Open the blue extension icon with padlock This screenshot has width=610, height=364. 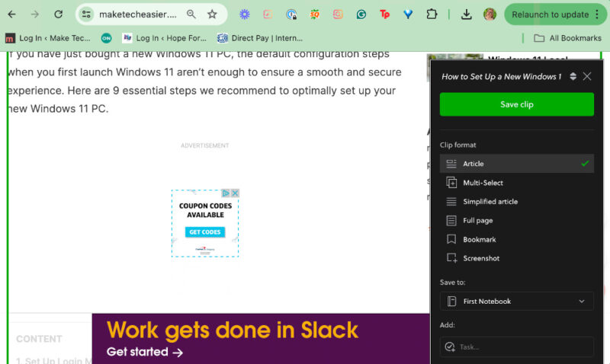click(x=291, y=14)
